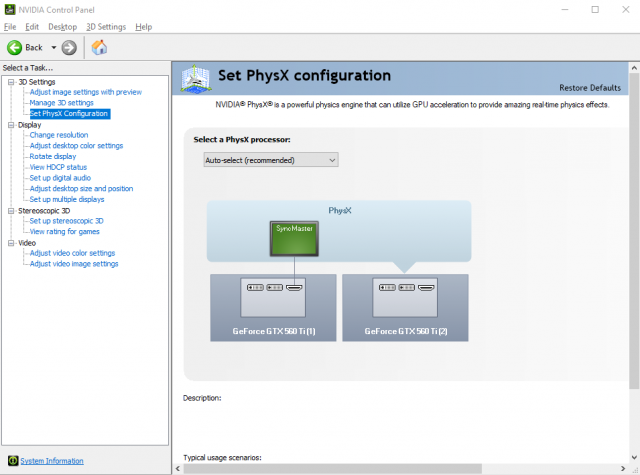Open the PhysX processor dropdown
Screen dimensions: 640x475
pyautogui.click(x=270, y=160)
